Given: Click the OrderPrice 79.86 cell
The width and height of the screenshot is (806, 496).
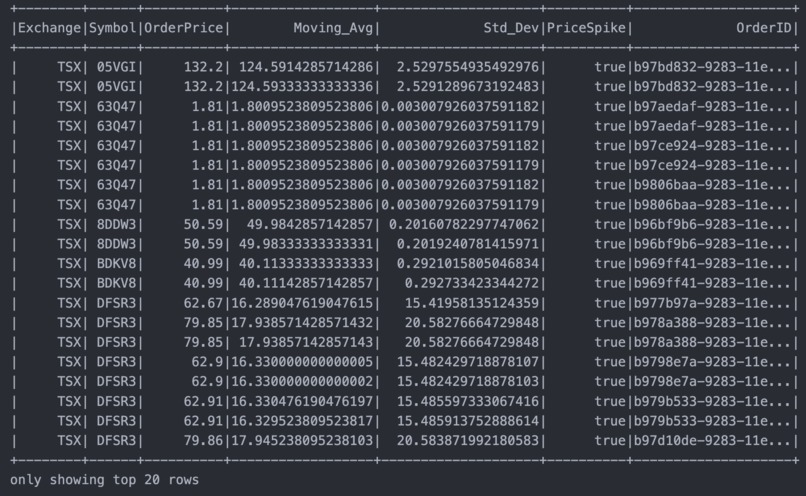Looking at the screenshot, I should point(203,440).
